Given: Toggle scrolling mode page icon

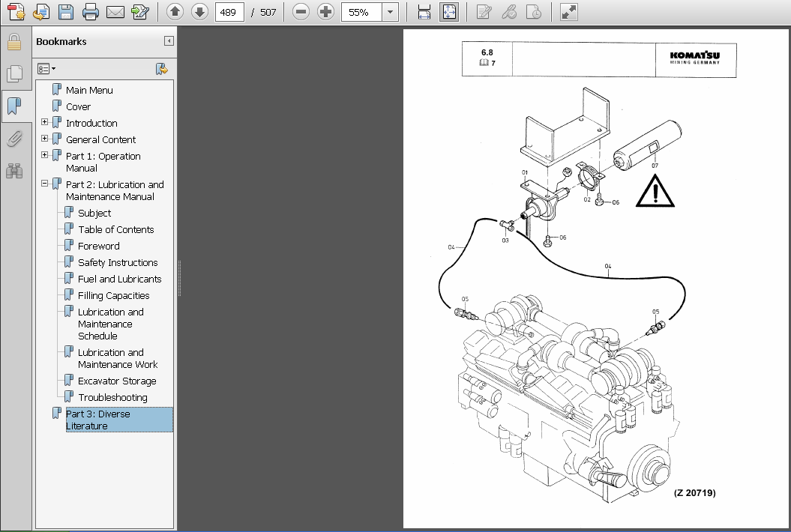Looking at the screenshot, I should [x=424, y=12].
